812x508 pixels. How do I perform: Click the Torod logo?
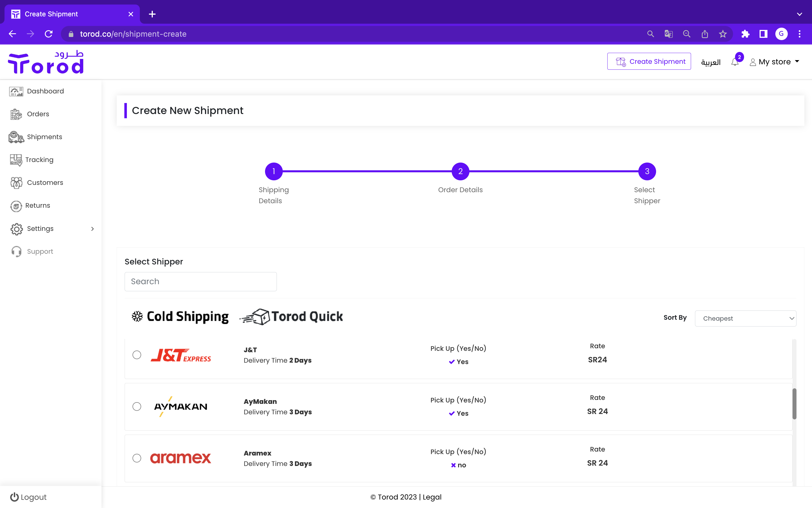coord(46,62)
